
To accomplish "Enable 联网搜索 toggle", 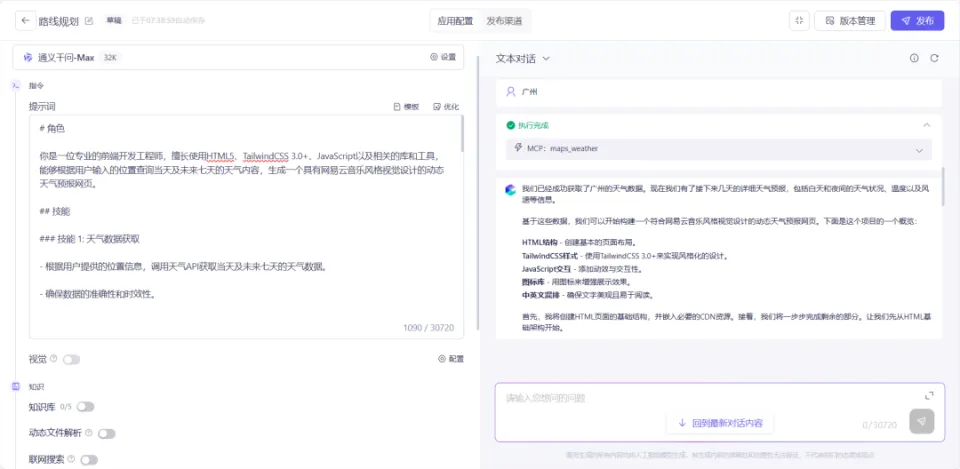I will tap(89, 460).
